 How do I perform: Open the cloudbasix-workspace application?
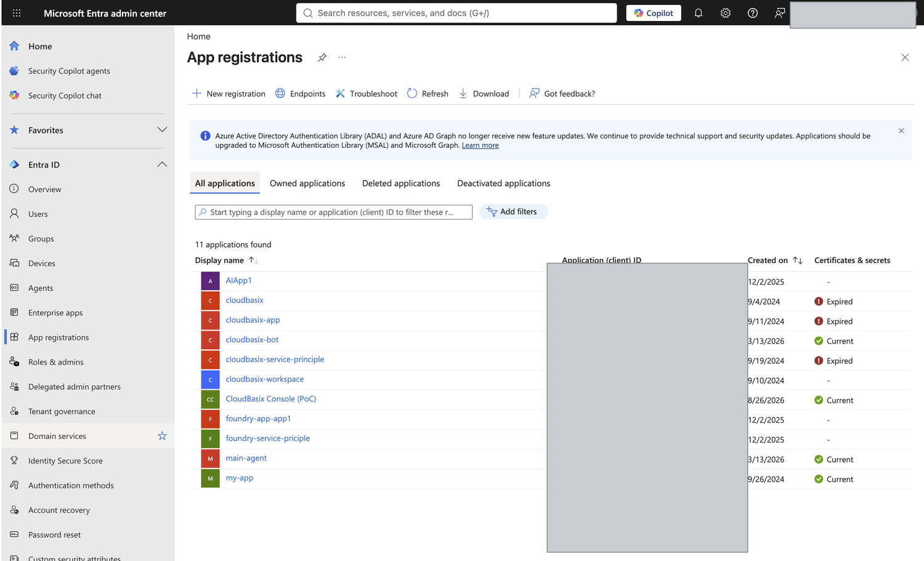click(x=264, y=379)
